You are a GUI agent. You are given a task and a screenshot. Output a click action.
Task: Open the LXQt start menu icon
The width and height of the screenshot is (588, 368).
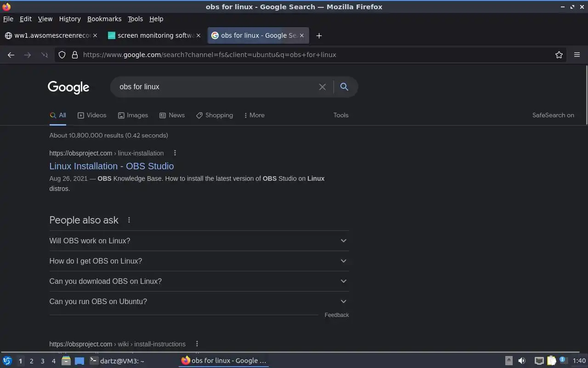[x=7, y=361]
